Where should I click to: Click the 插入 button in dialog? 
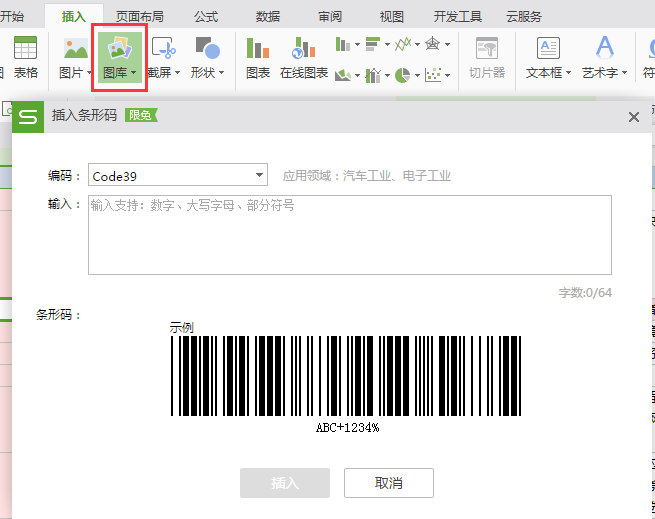click(285, 483)
